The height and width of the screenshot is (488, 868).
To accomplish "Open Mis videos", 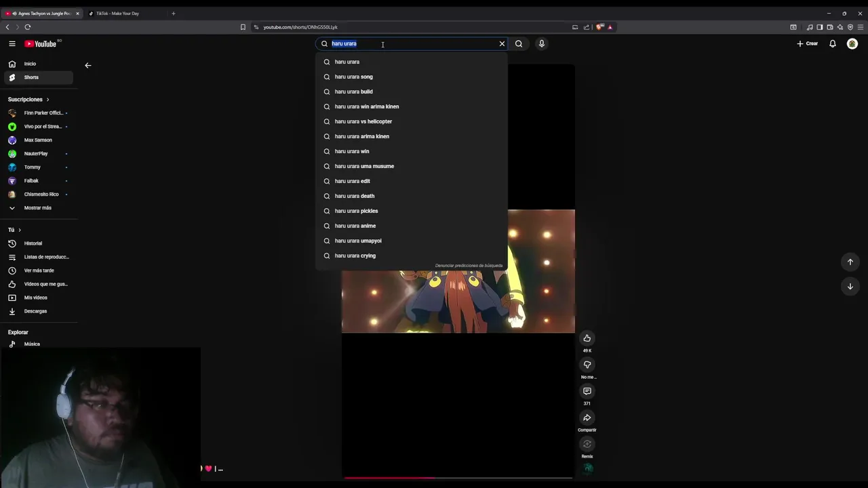I will tap(39, 298).
